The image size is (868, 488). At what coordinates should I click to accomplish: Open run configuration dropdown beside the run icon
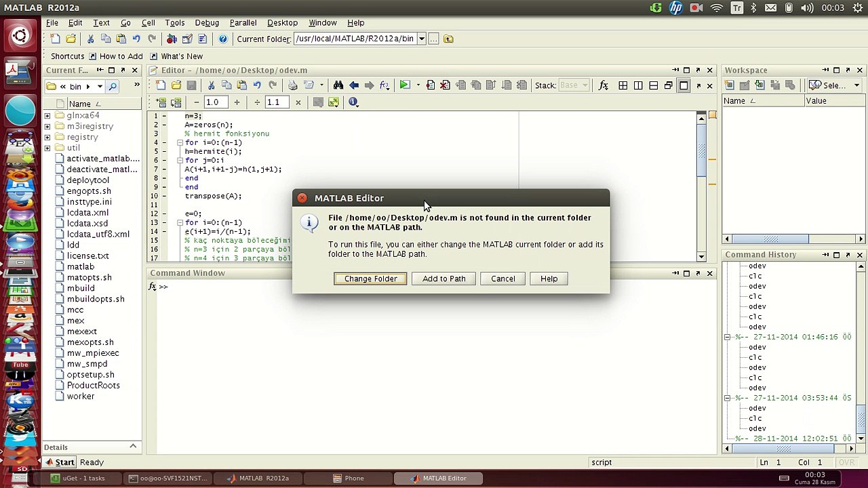pyautogui.click(x=418, y=85)
